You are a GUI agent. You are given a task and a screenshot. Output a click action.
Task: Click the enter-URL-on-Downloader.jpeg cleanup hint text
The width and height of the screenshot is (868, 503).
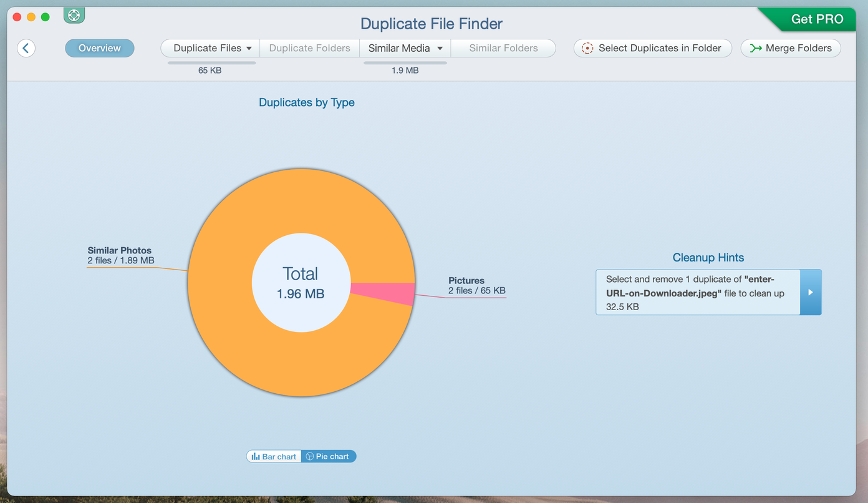(x=695, y=293)
